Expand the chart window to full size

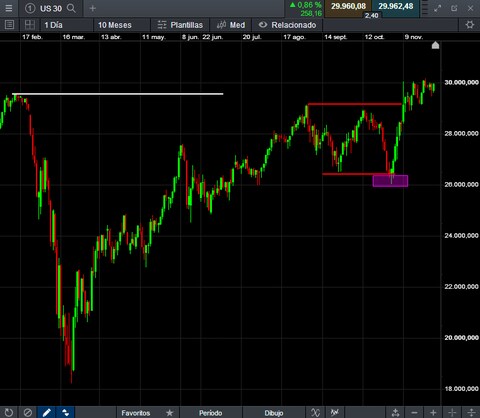tap(438, 9)
